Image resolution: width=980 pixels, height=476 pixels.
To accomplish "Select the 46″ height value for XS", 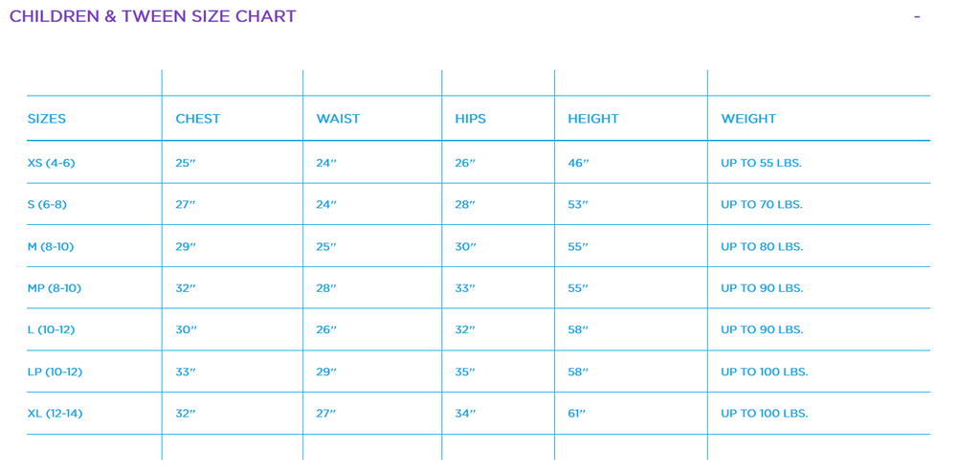I will tap(578, 163).
